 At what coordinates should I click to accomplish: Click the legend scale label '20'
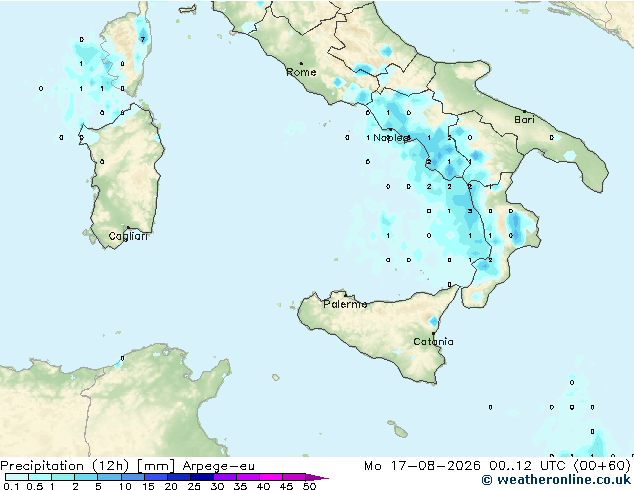(x=171, y=486)
